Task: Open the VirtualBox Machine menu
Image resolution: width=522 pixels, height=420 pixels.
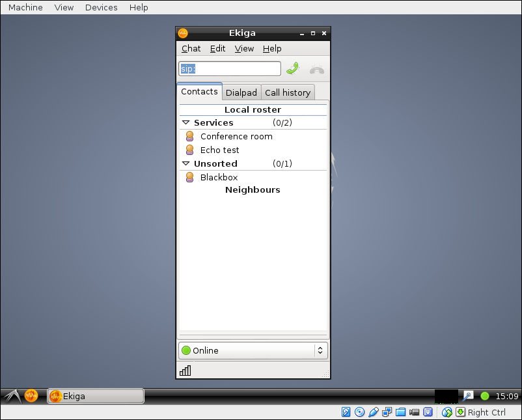Action: [25, 7]
